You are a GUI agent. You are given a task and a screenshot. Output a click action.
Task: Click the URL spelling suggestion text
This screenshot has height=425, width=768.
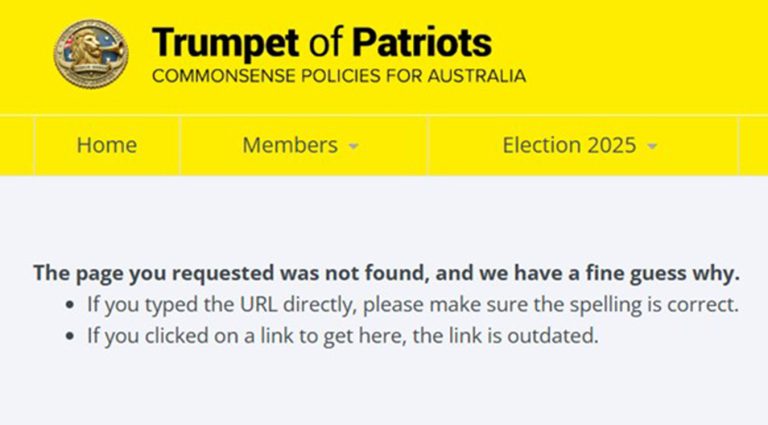pyautogui.click(x=412, y=304)
